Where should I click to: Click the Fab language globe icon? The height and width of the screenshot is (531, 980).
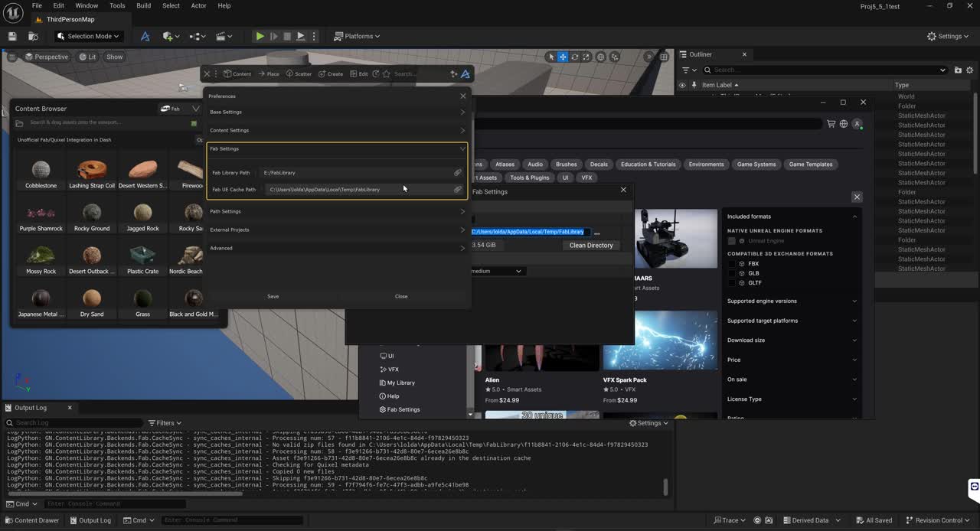click(844, 123)
